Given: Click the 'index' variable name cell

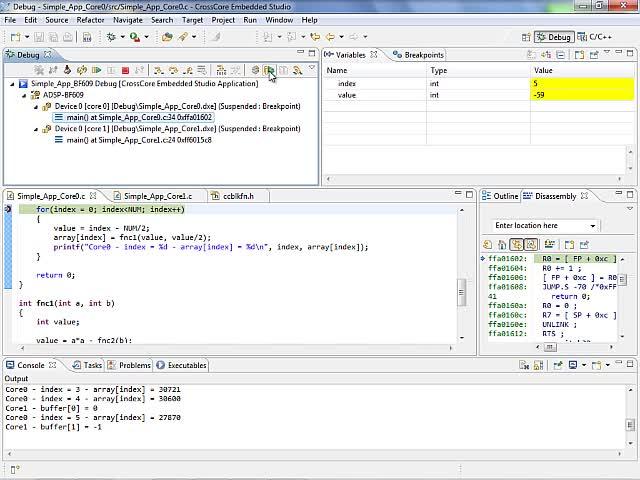Looking at the screenshot, I should pyautogui.click(x=347, y=84).
